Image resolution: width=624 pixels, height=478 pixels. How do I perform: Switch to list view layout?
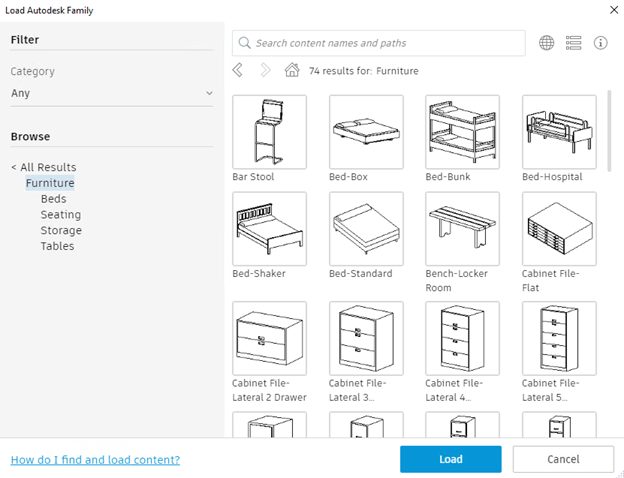point(573,43)
